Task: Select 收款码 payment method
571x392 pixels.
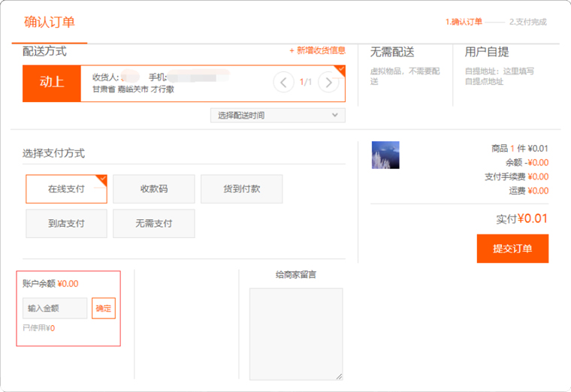Action: tap(154, 189)
